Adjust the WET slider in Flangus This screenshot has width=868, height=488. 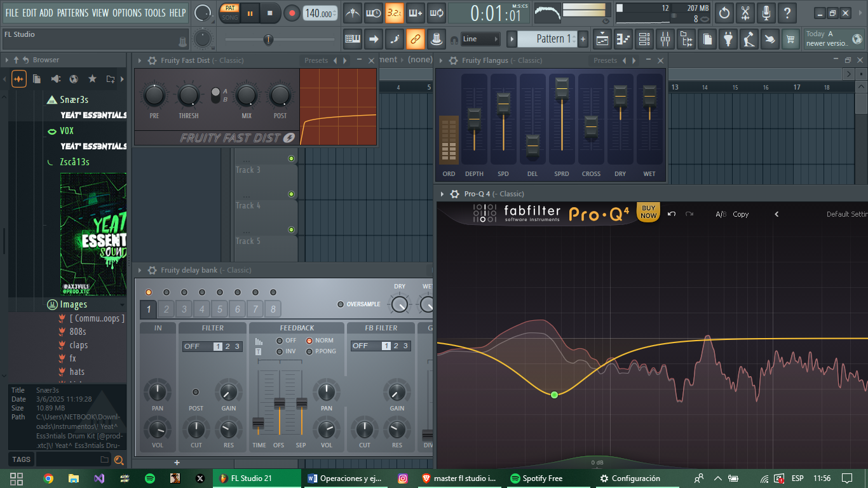coord(649,96)
